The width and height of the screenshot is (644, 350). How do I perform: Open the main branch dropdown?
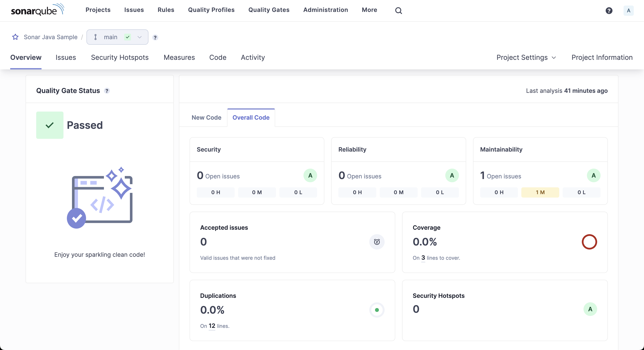[x=117, y=37]
